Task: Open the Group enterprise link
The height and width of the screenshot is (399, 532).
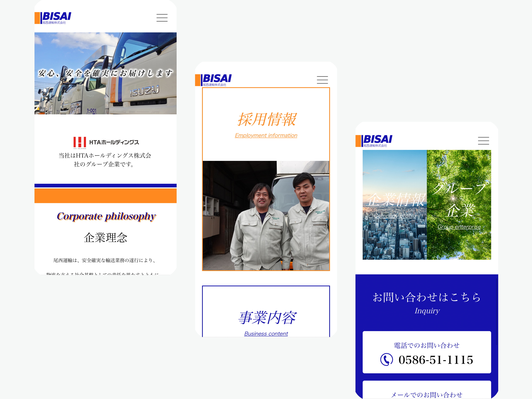Action: pyautogui.click(x=459, y=227)
